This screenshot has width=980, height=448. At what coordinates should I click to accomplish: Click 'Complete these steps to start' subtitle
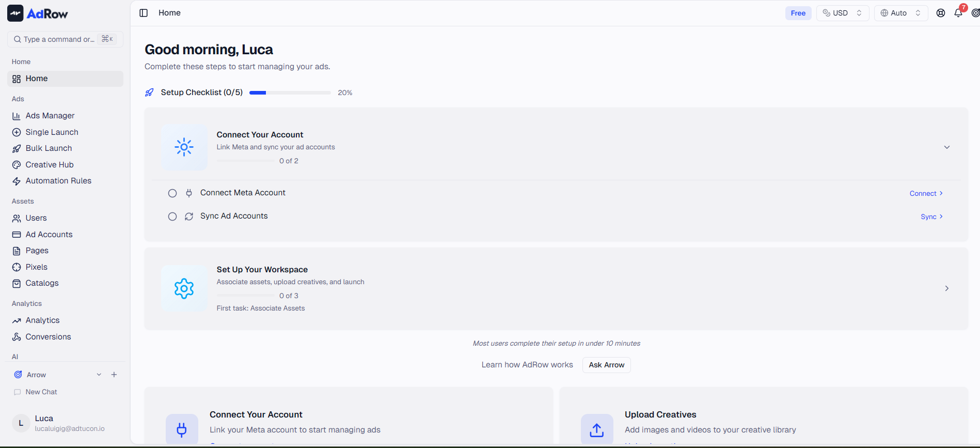point(238,67)
